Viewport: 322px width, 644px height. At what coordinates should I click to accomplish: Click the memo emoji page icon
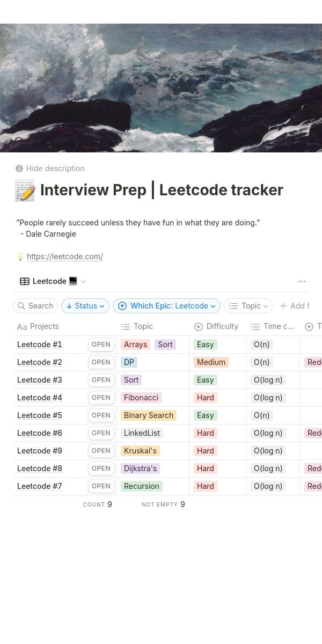pos(25,191)
